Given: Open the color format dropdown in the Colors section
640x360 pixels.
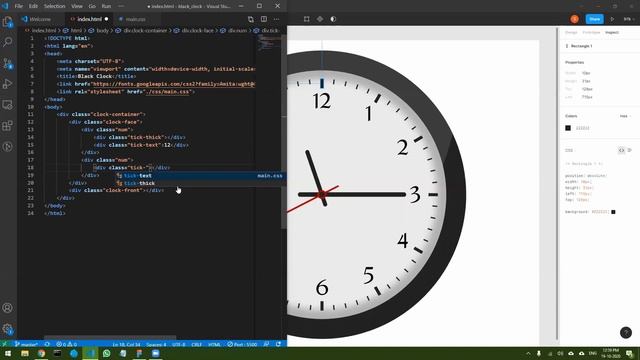Looking at the screenshot, I should pos(625,116).
